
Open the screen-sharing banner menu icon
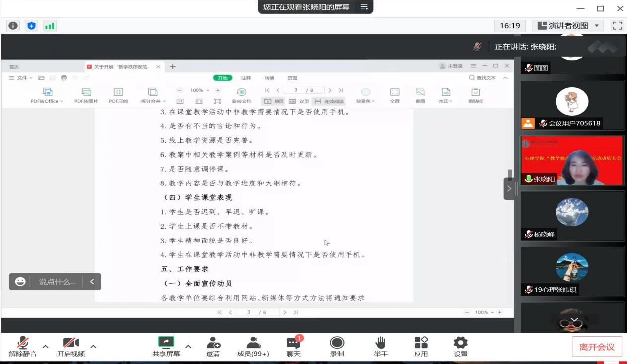click(364, 7)
